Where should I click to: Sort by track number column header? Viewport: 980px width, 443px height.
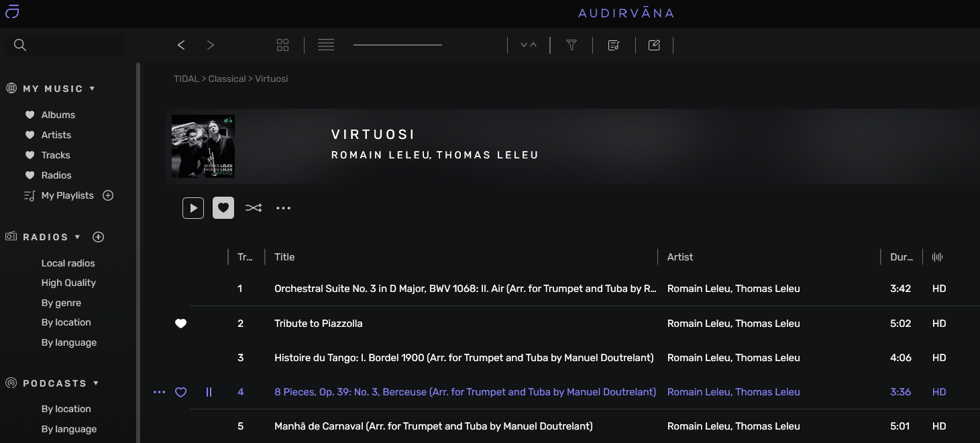(x=245, y=257)
